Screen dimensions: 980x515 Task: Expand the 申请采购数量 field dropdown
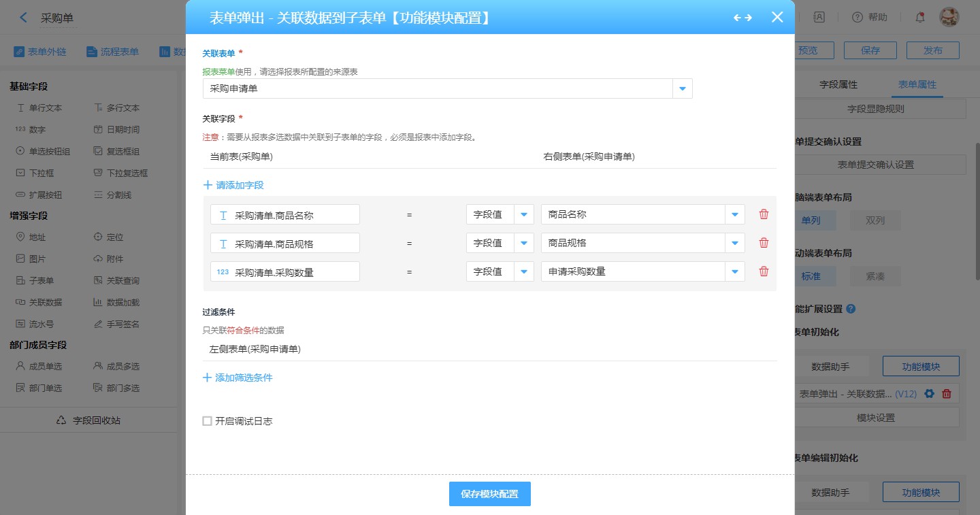[734, 271]
